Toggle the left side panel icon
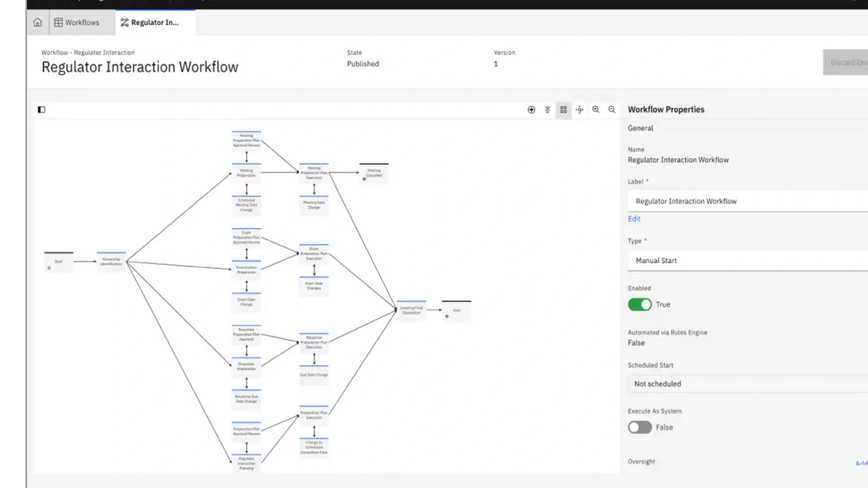868x488 pixels. pos(42,110)
